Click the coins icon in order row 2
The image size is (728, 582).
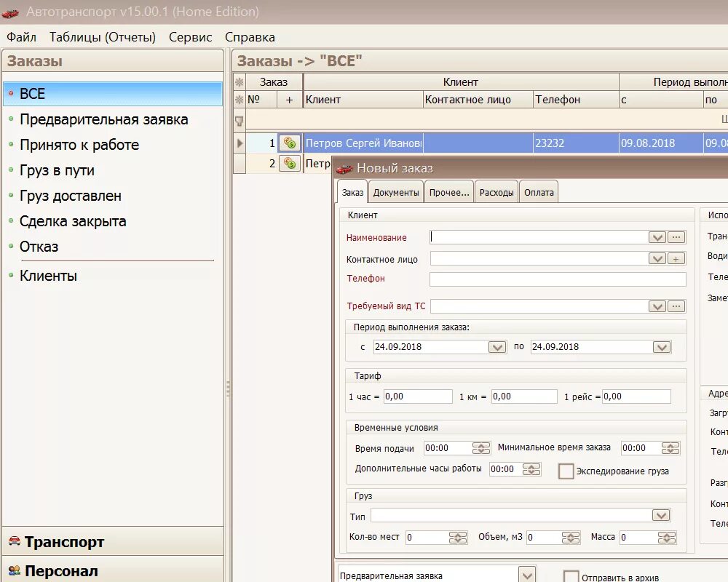tap(290, 164)
